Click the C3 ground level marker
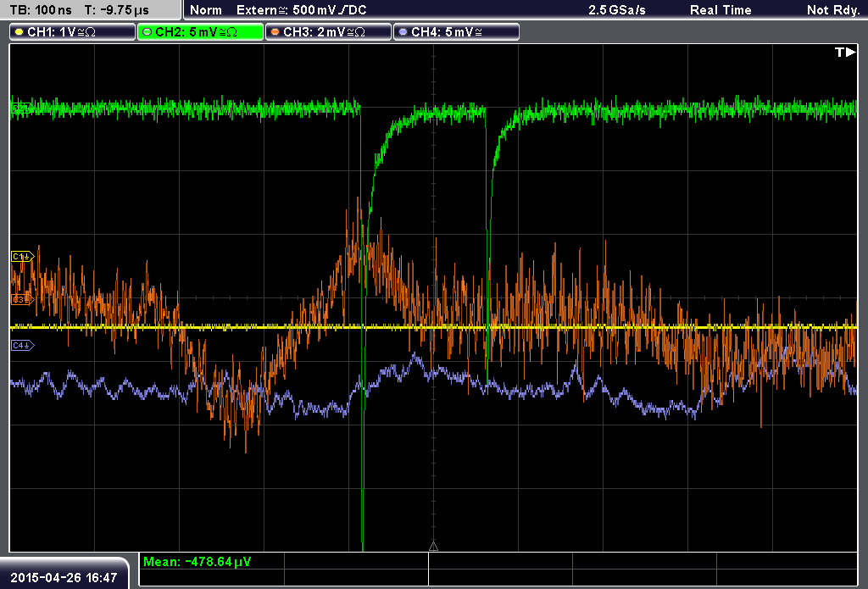This screenshot has width=868, height=589. click(23, 300)
